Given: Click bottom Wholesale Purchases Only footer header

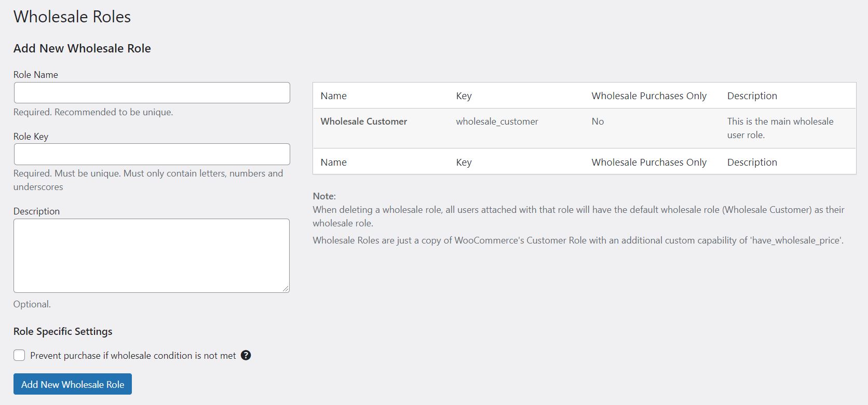Looking at the screenshot, I should (649, 162).
